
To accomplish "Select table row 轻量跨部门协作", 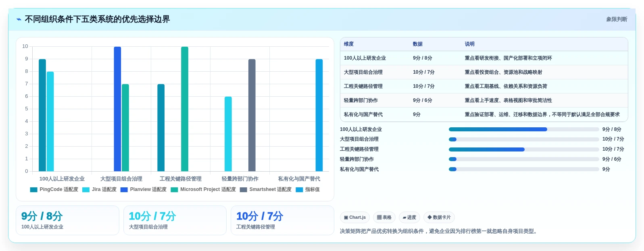I will (484, 100).
